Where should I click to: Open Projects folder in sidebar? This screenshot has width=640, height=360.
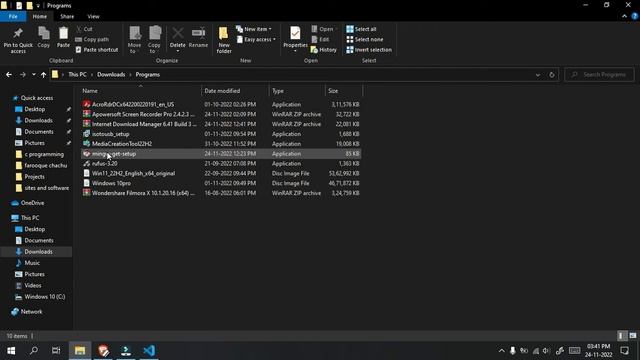click(x=30, y=177)
